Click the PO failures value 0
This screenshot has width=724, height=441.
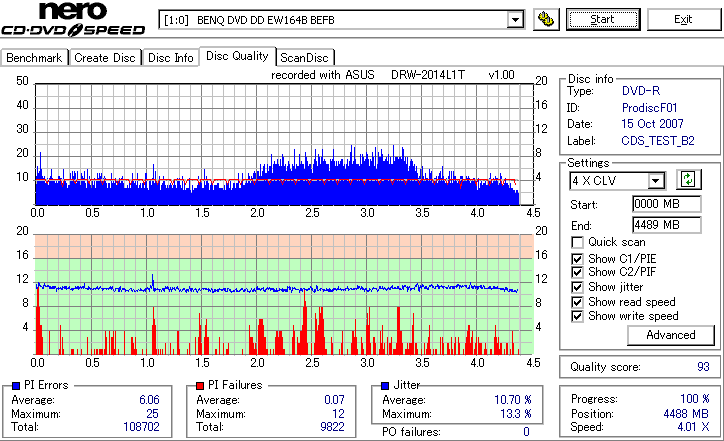526,432
